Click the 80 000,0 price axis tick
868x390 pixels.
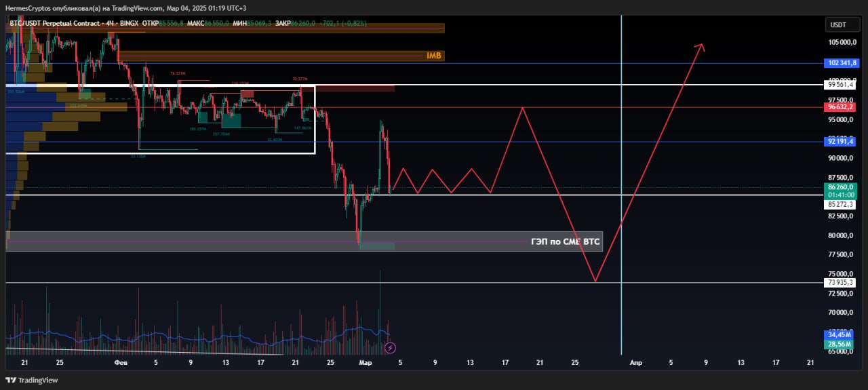pos(842,236)
